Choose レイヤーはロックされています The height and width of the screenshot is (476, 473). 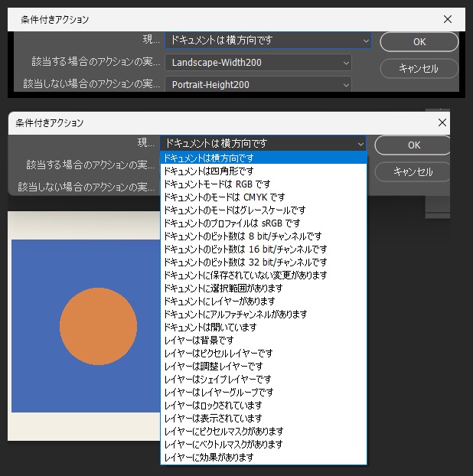263,406
